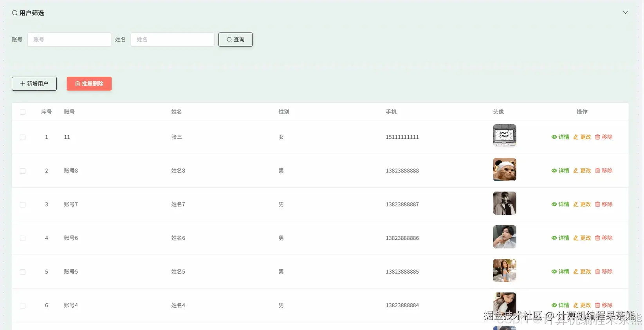Click 更改 for user 张三

582,137
